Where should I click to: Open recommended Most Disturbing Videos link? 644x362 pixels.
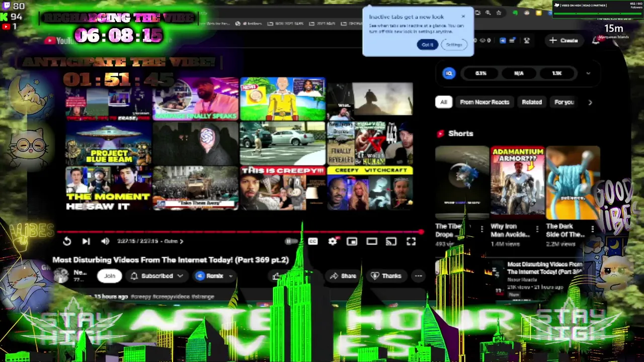point(545,267)
